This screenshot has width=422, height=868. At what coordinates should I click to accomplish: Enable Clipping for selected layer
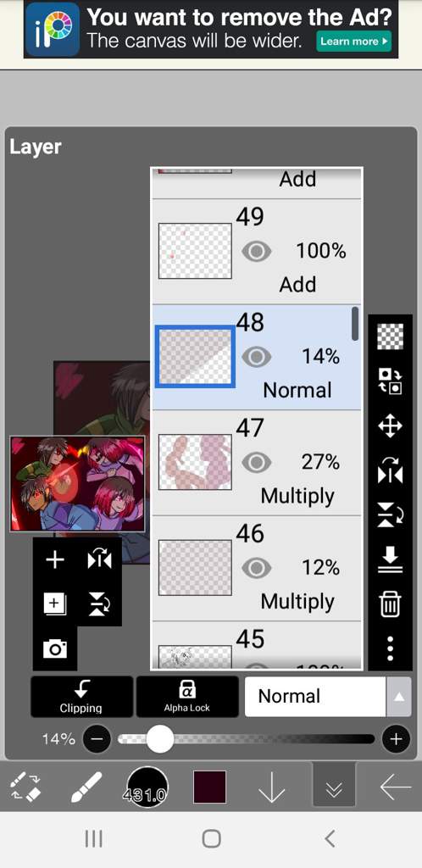pyautogui.click(x=81, y=697)
